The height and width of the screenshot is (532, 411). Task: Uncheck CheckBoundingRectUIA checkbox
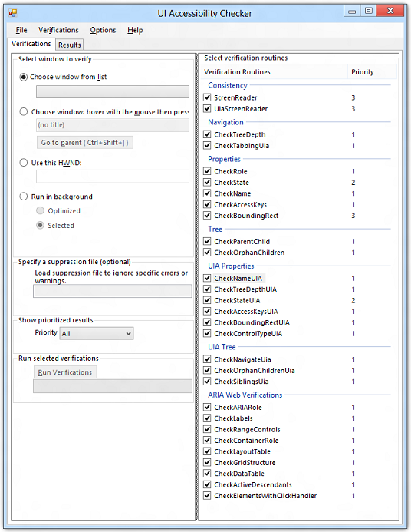coord(207,322)
